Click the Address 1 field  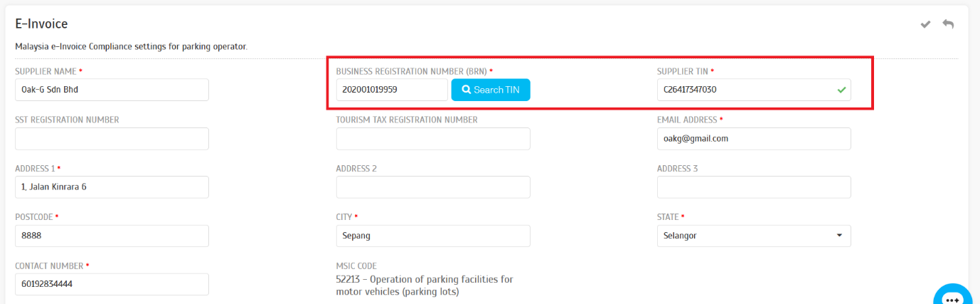[x=112, y=187]
